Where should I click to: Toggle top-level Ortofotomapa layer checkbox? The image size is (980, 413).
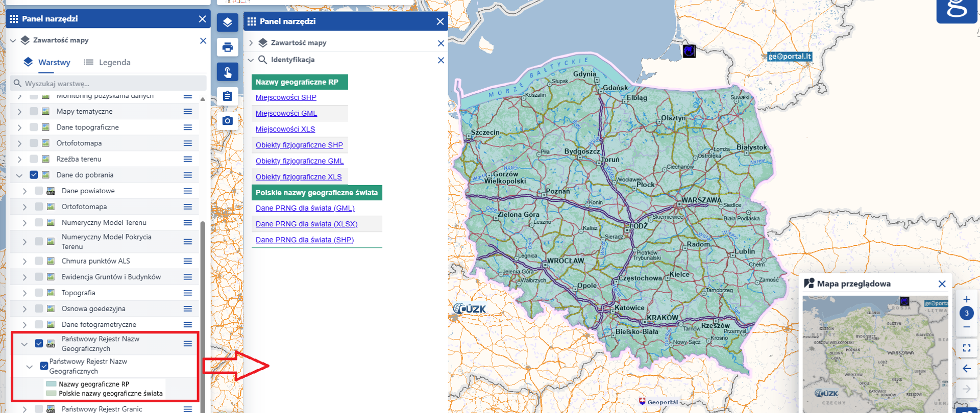click(34, 143)
